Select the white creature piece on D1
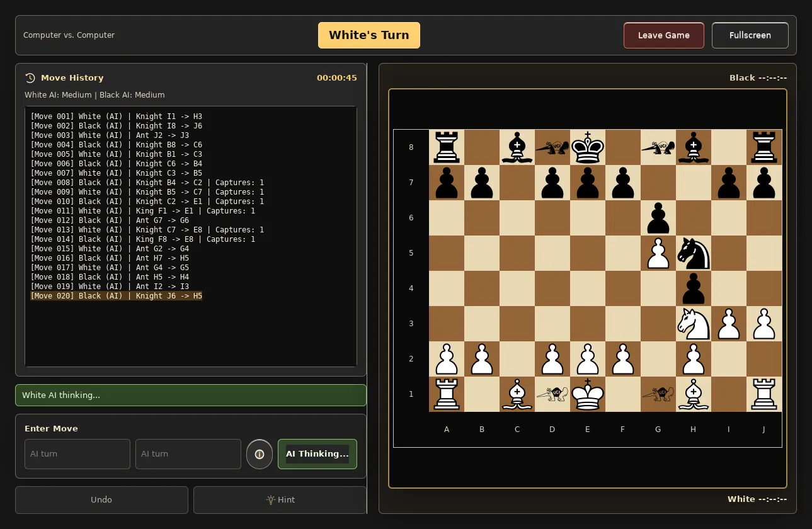The image size is (812, 529). pyautogui.click(x=552, y=394)
